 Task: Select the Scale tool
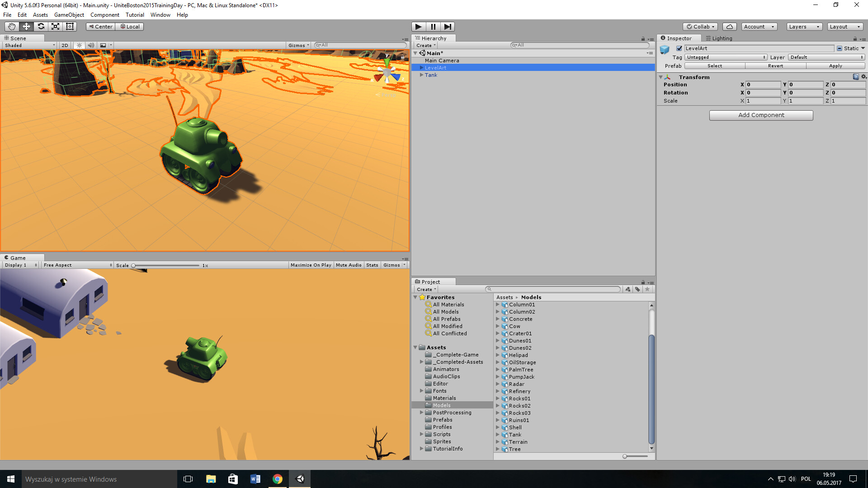tap(55, 26)
